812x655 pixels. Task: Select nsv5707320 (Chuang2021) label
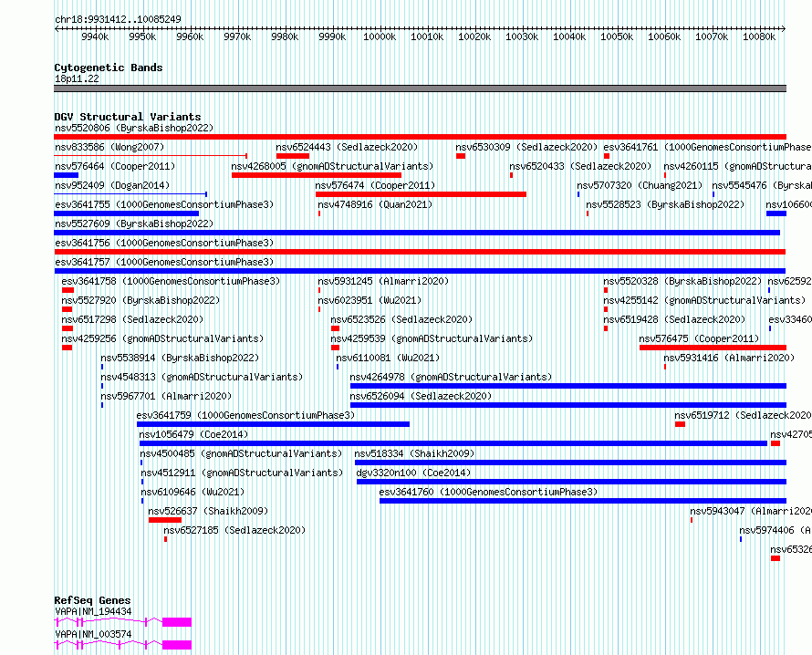coord(640,185)
